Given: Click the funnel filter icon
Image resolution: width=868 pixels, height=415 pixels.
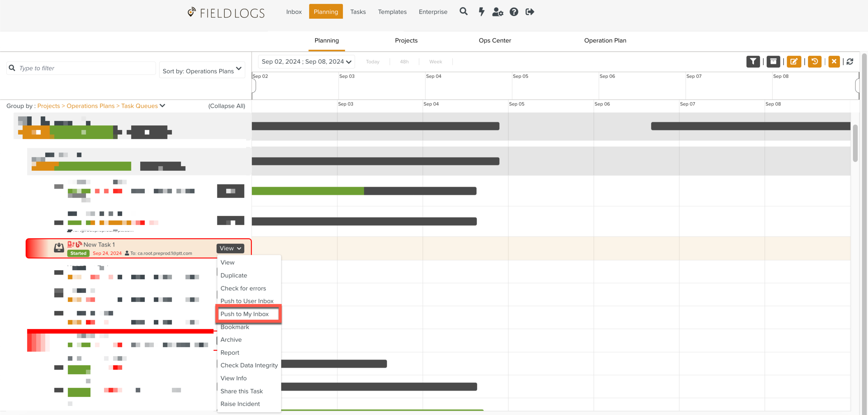Looking at the screenshot, I should point(753,61).
